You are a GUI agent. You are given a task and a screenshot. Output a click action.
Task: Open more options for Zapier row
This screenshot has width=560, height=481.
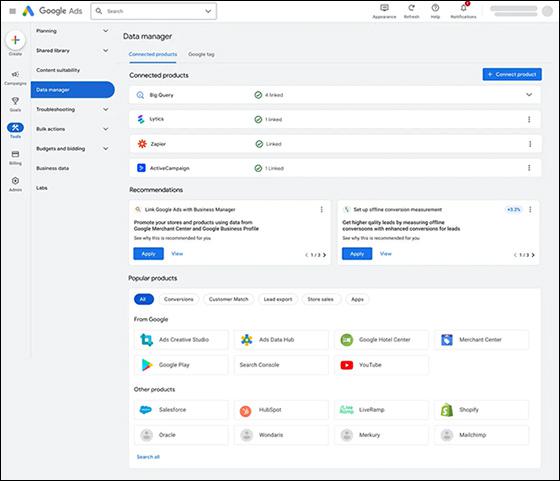[x=530, y=144]
